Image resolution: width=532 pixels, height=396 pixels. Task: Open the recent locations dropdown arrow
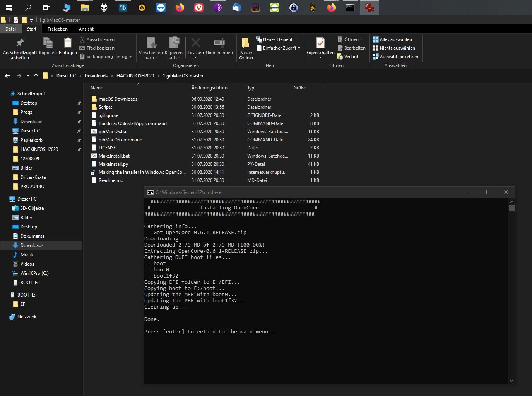click(x=28, y=76)
